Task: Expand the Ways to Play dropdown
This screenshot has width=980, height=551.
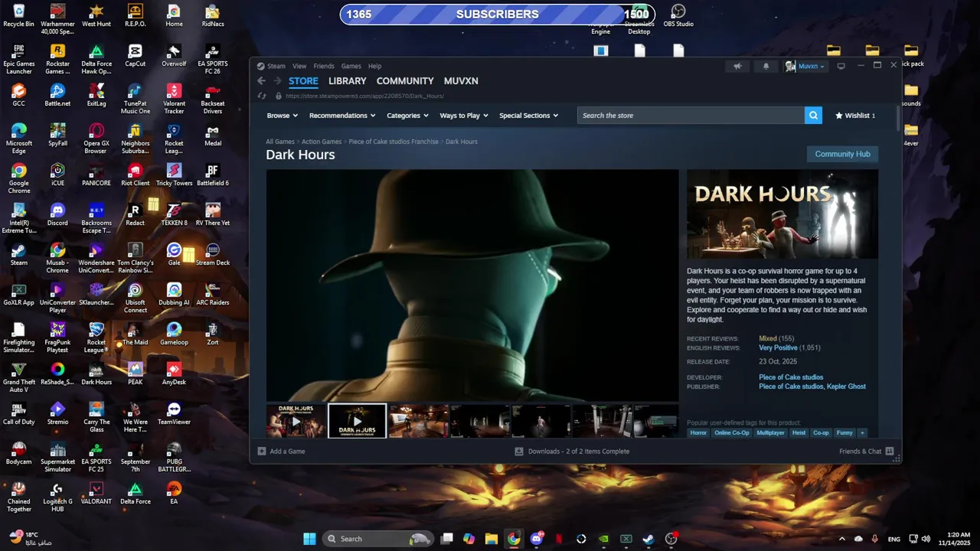Action: coord(464,116)
